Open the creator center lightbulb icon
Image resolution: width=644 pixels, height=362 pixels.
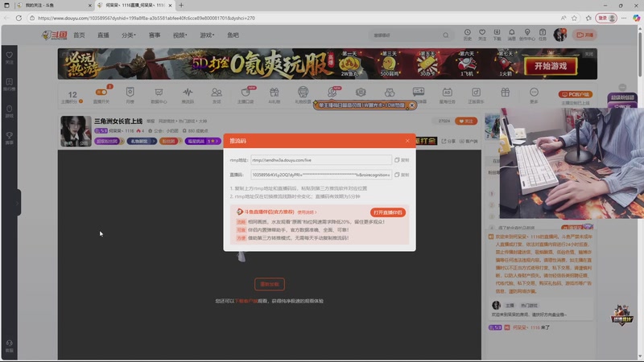click(527, 35)
